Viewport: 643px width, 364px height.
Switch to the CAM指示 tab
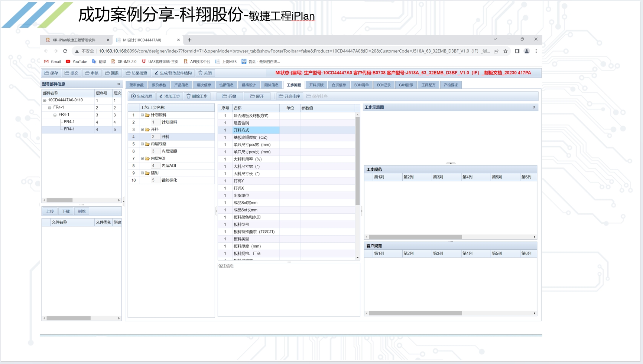406,85
